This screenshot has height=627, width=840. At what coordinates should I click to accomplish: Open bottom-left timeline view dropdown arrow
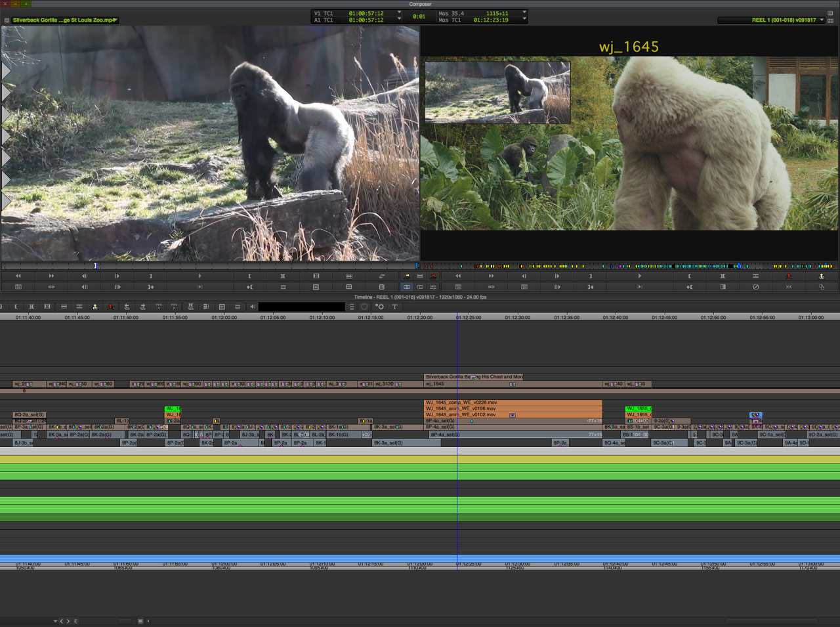[x=55, y=621]
